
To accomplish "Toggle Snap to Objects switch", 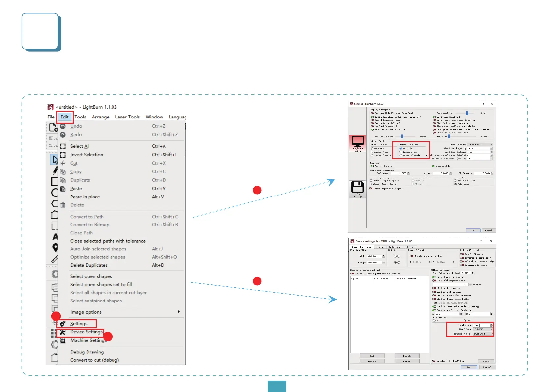I will pos(372,166).
